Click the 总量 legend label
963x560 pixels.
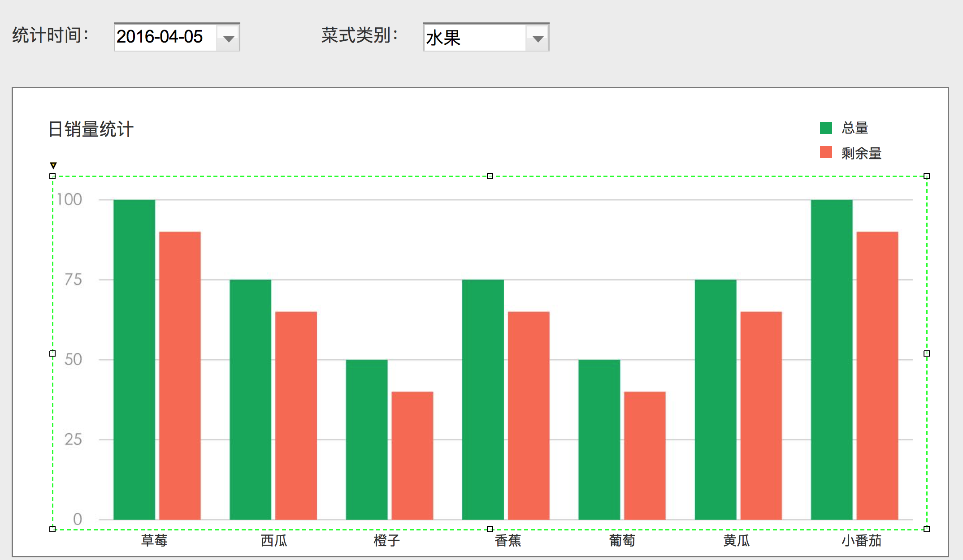point(855,128)
